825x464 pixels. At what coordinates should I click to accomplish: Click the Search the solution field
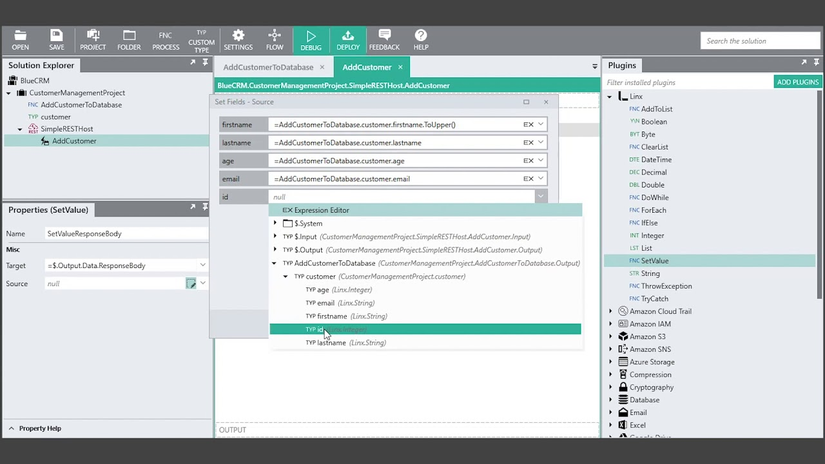[x=760, y=41]
